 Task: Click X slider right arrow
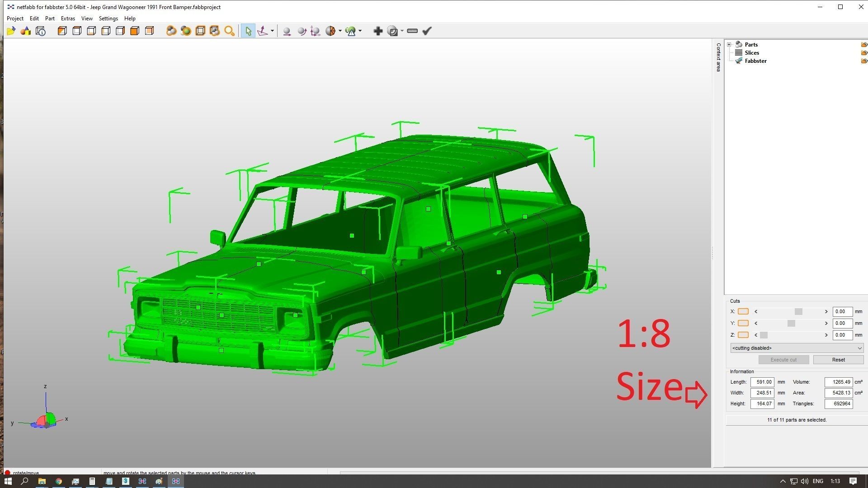point(826,312)
